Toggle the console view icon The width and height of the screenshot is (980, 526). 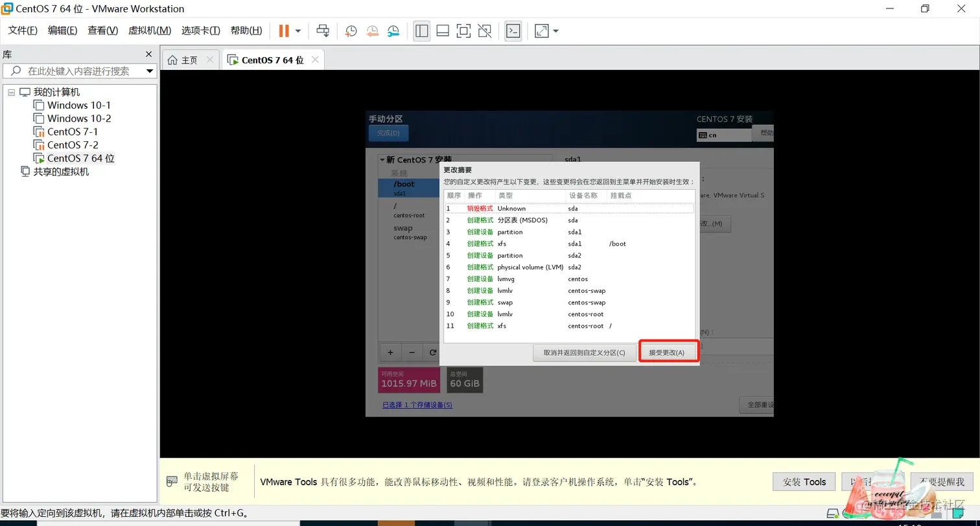pyautogui.click(x=513, y=30)
